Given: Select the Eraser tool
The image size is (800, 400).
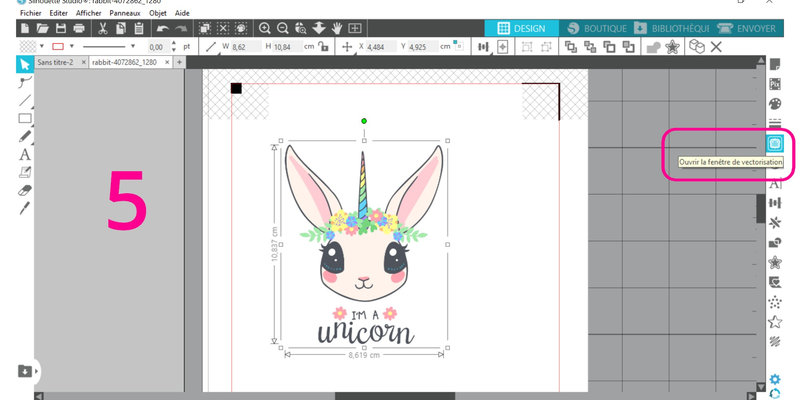Looking at the screenshot, I should click(25, 189).
